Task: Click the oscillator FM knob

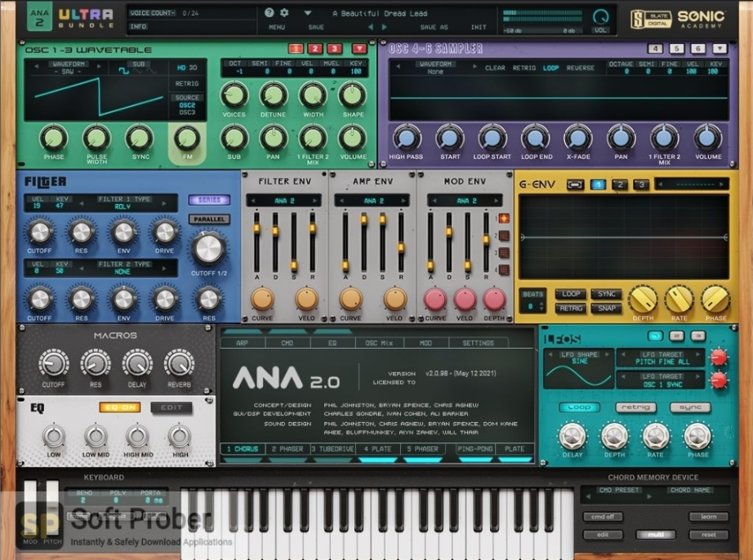Action: (187, 138)
